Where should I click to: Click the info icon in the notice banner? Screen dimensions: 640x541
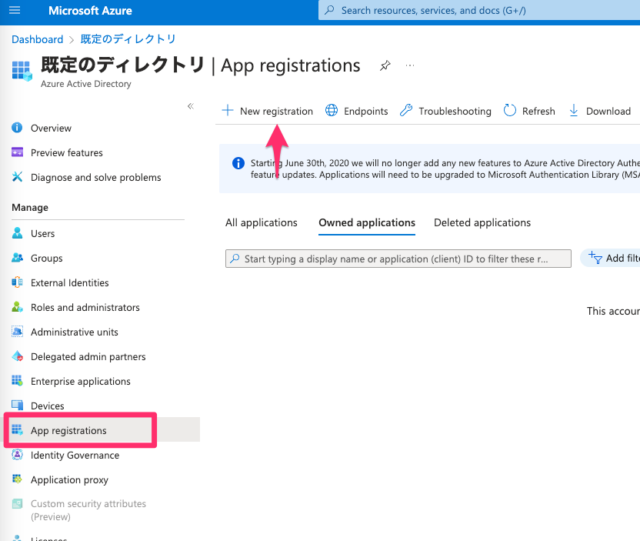coord(238,163)
